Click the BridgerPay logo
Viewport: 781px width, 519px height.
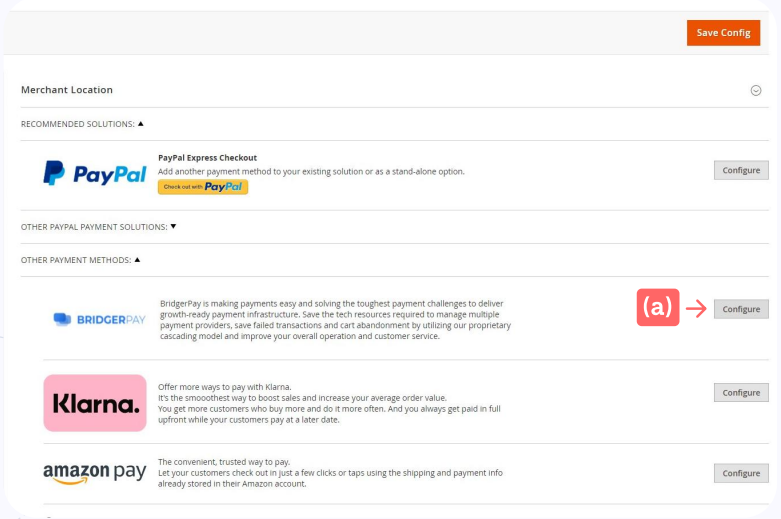(x=99, y=319)
